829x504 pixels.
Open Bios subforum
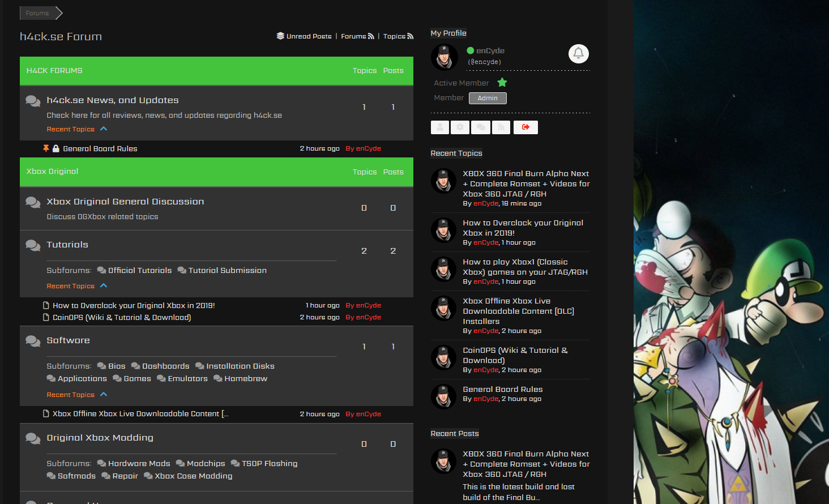[x=117, y=366]
